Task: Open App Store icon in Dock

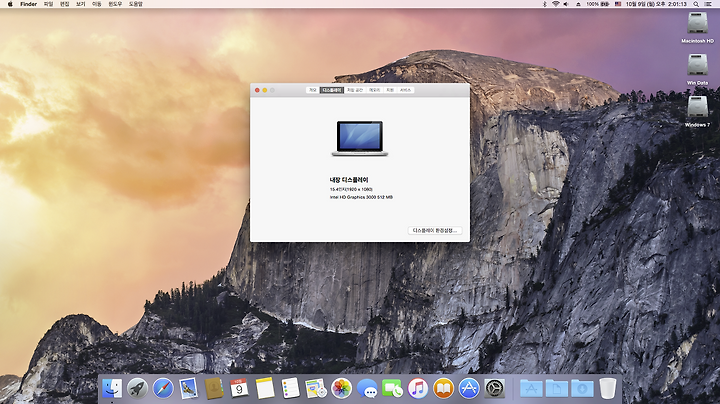Action: [469, 388]
